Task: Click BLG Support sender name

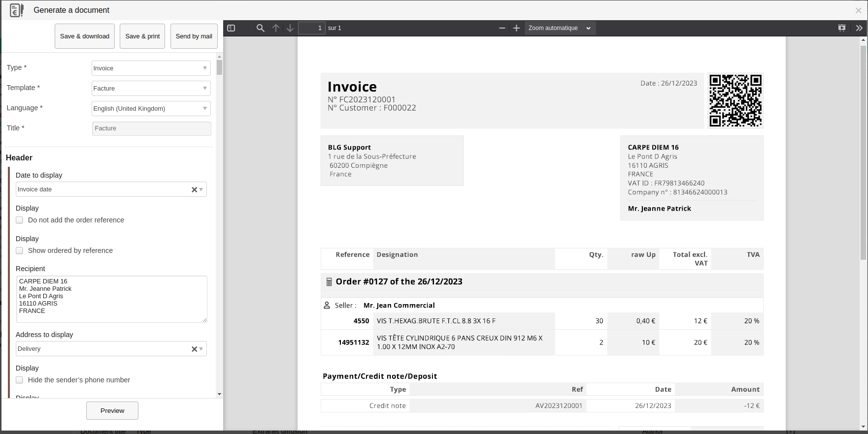Action: click(349, 148)
